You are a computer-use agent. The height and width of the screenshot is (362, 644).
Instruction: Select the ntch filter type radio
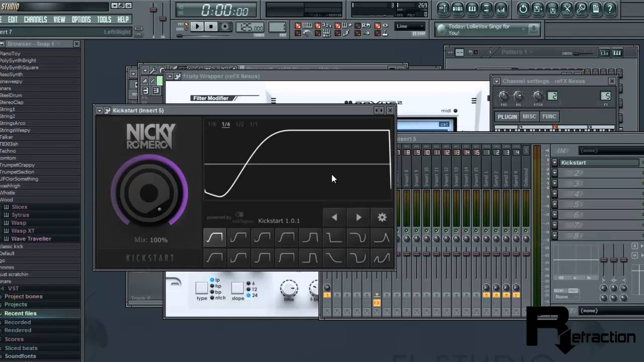(212, 298)
